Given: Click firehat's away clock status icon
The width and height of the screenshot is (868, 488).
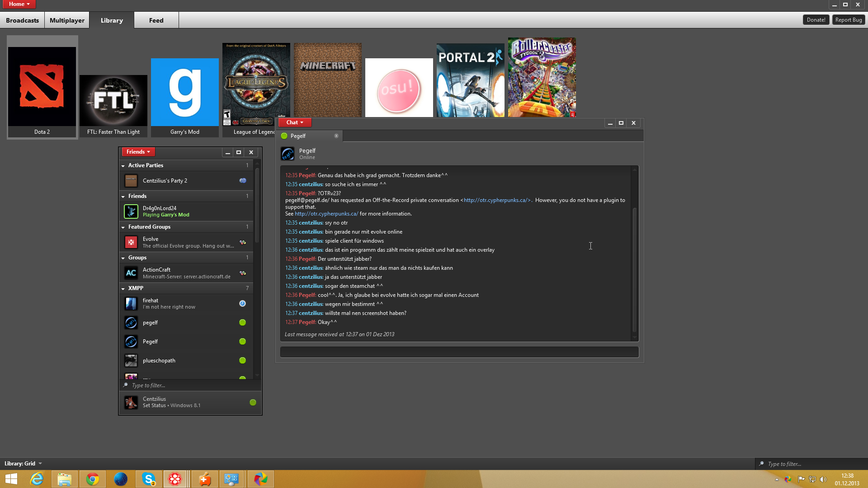Looking at the screenshot, I should [243, 304].
